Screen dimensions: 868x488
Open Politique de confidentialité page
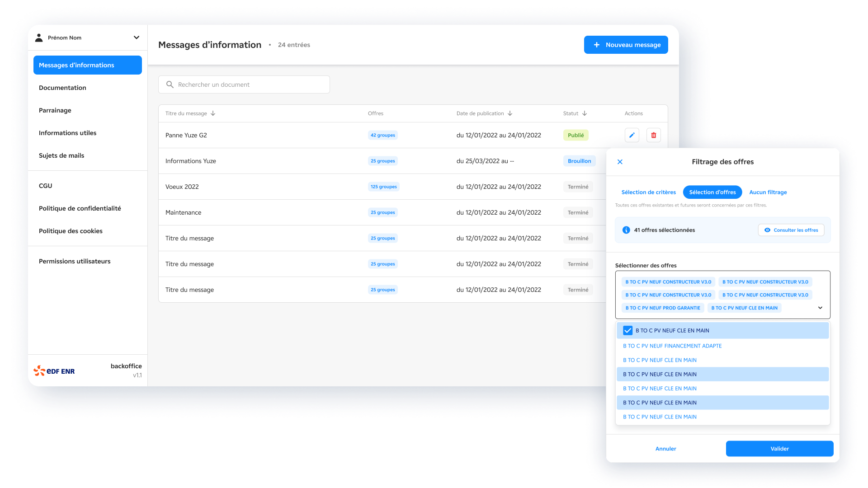(80, 208)
